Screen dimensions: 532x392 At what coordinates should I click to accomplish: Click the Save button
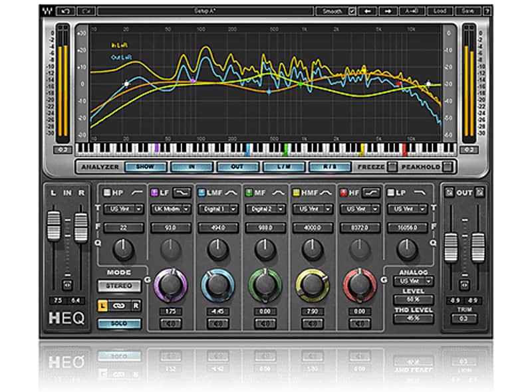coord(467,11)
